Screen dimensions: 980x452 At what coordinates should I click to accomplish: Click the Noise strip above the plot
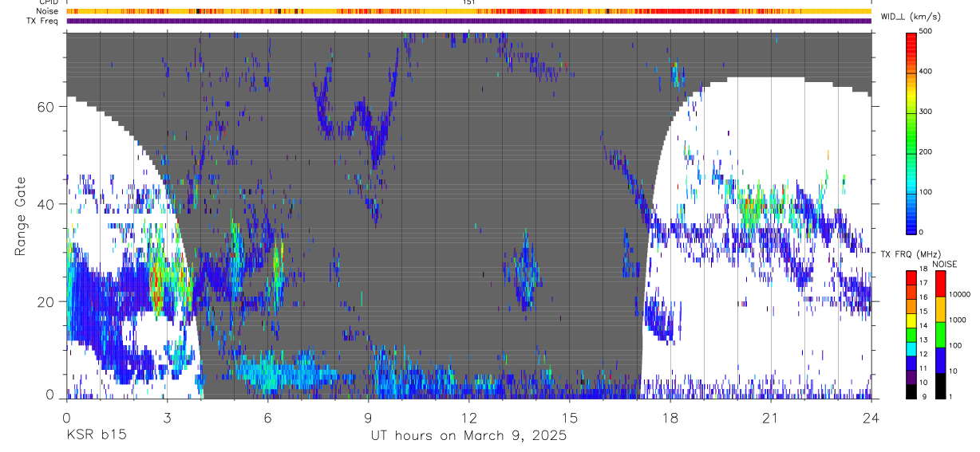click(x=468, y=12)
